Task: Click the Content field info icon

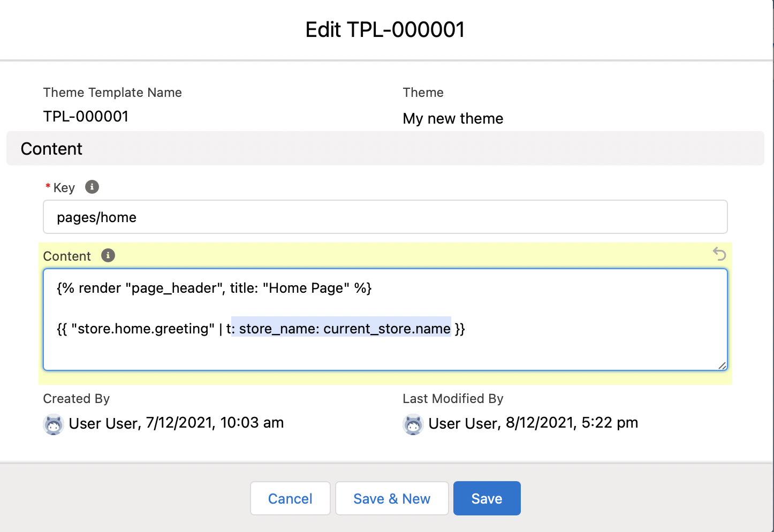Action: click(108, 255)
